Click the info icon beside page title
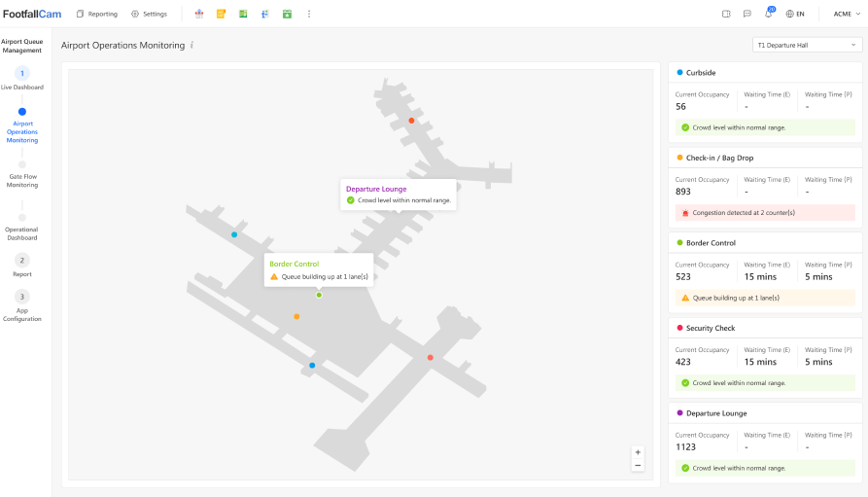The image size is (868, 497). 191,45
